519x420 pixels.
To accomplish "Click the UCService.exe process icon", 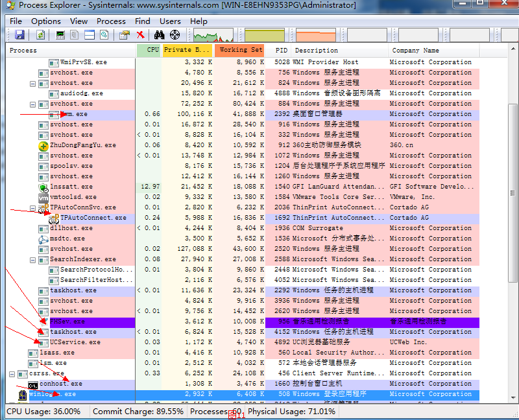I will [x=43, y=343].
